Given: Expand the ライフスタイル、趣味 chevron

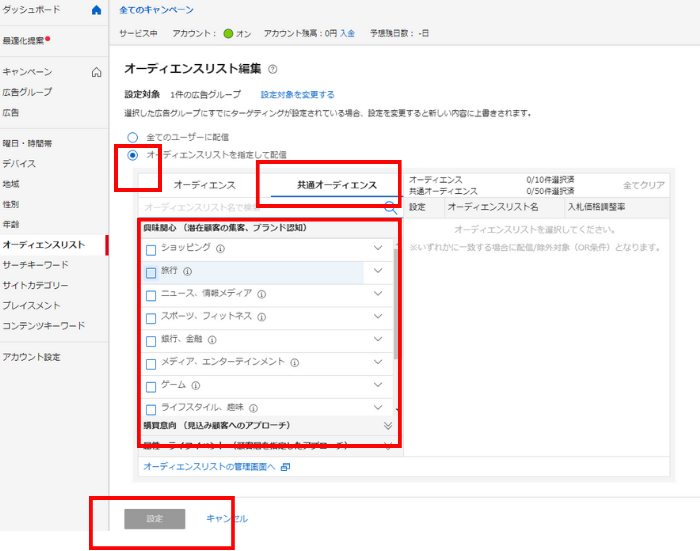Looking at the screenshot, I should tap(378, 407).
